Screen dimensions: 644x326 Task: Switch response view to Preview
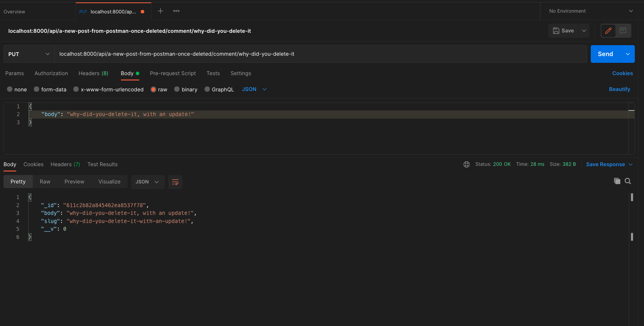(x=74, y=182)
